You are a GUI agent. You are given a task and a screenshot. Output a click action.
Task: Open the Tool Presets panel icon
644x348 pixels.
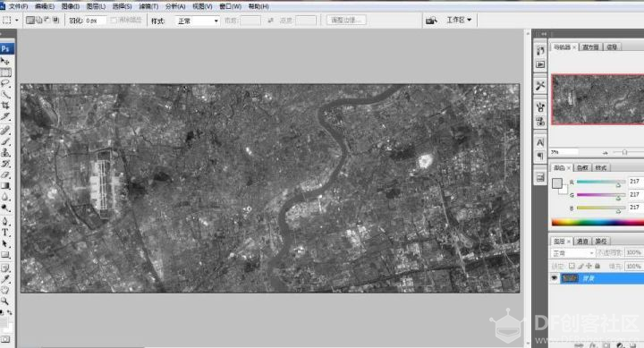point(540,86)
